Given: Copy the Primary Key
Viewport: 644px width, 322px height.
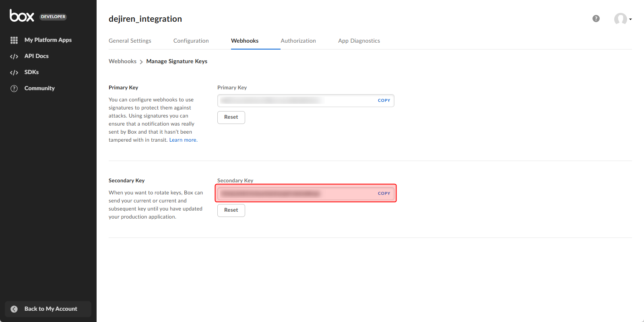Looking at the screenshot, I should click(384, 101).
